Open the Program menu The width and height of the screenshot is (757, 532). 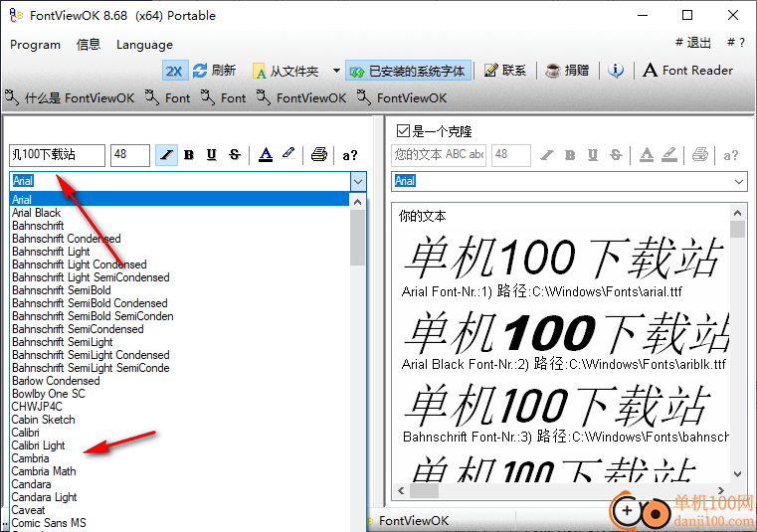(x=35, y=45)
